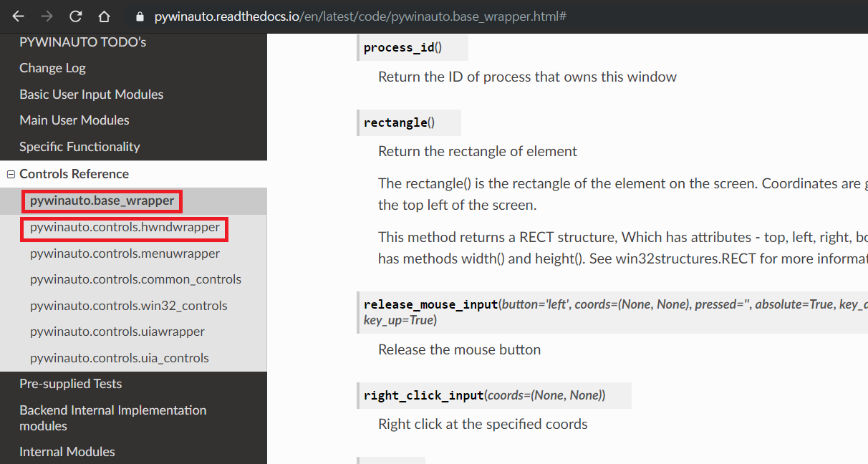868x464 pixels.
Task: Reload the current documentation page
Action: pos(74,16)
